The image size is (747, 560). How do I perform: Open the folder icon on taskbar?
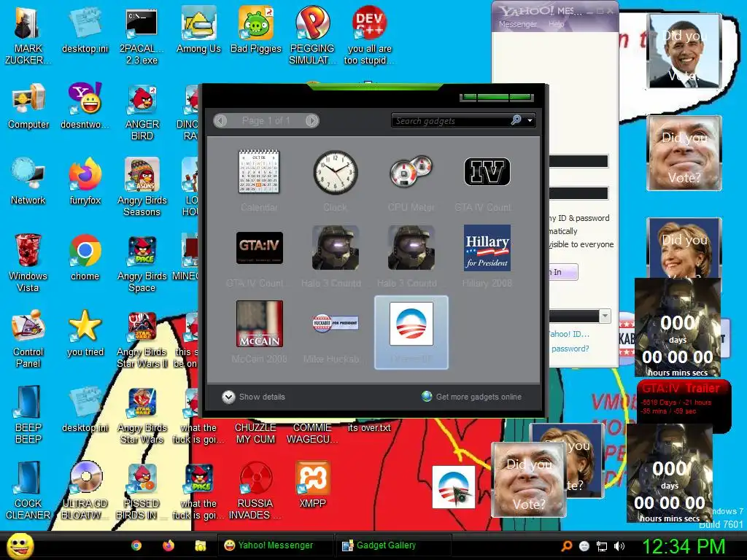200,545
